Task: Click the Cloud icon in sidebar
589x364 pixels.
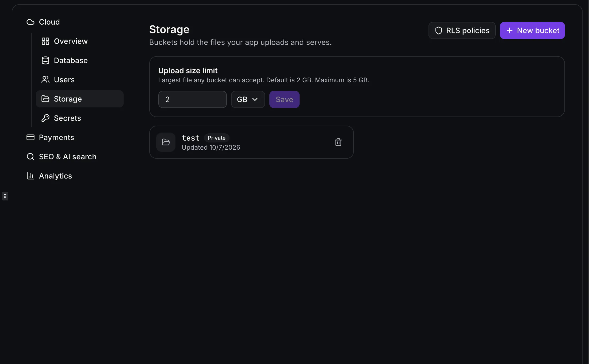Action: coord(30,22)
